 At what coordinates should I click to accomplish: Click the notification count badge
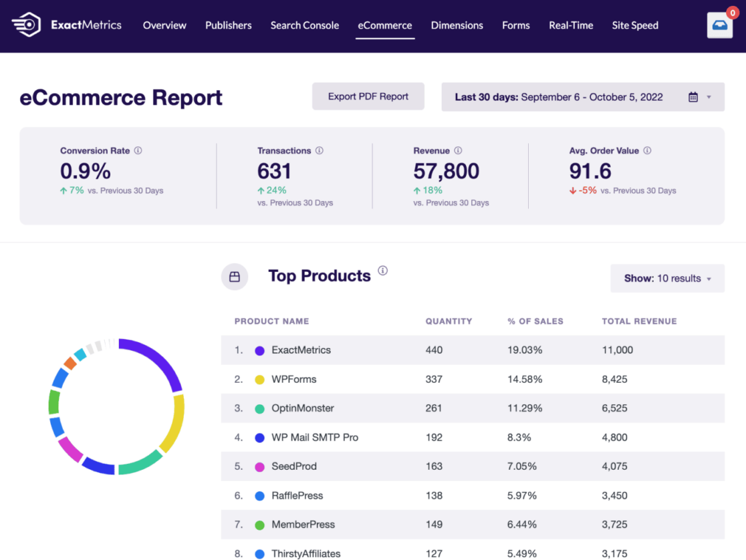click(733, 13)
